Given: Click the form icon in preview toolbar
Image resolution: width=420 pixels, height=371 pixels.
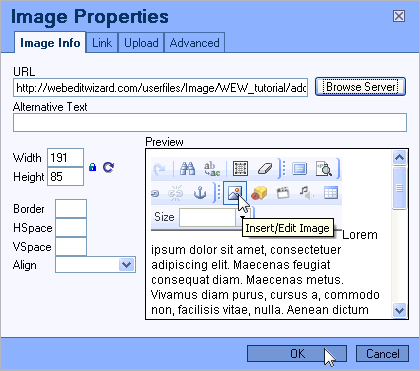Looking at the screenshot, I should pos(300,168).
